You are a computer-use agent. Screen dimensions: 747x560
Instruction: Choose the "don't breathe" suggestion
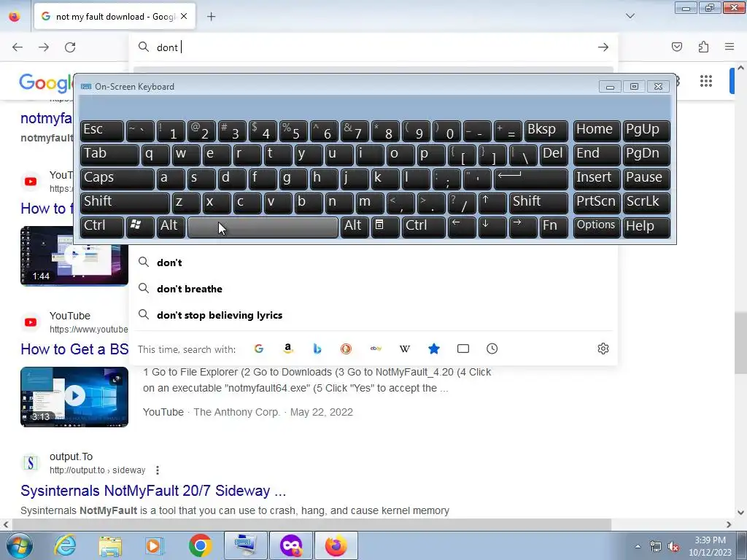pos(373,289)
